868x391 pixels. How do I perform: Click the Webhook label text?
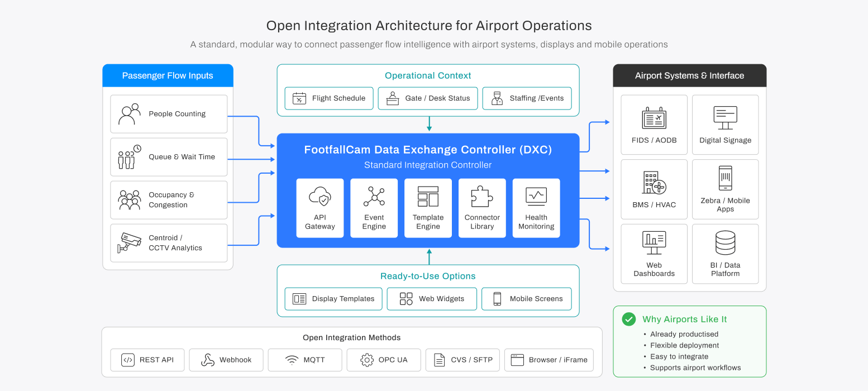236,360
